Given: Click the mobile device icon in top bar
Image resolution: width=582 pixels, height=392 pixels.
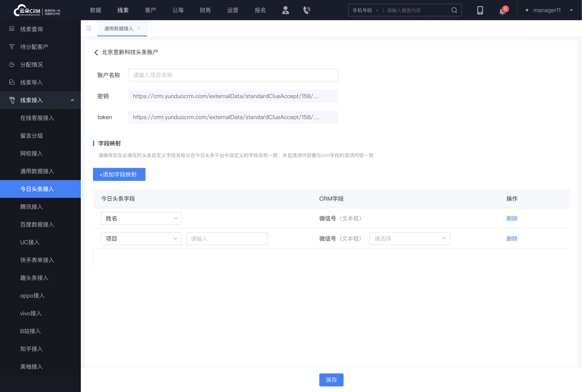Looking at the screenshot, I should pyautogui.click(x=480, y=10).
